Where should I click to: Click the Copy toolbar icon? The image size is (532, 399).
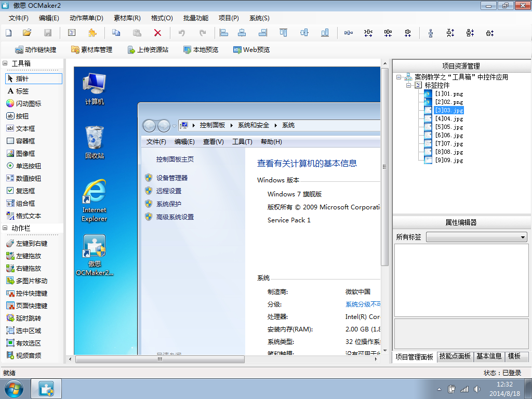pyautogui.click(x=116, y=33)
